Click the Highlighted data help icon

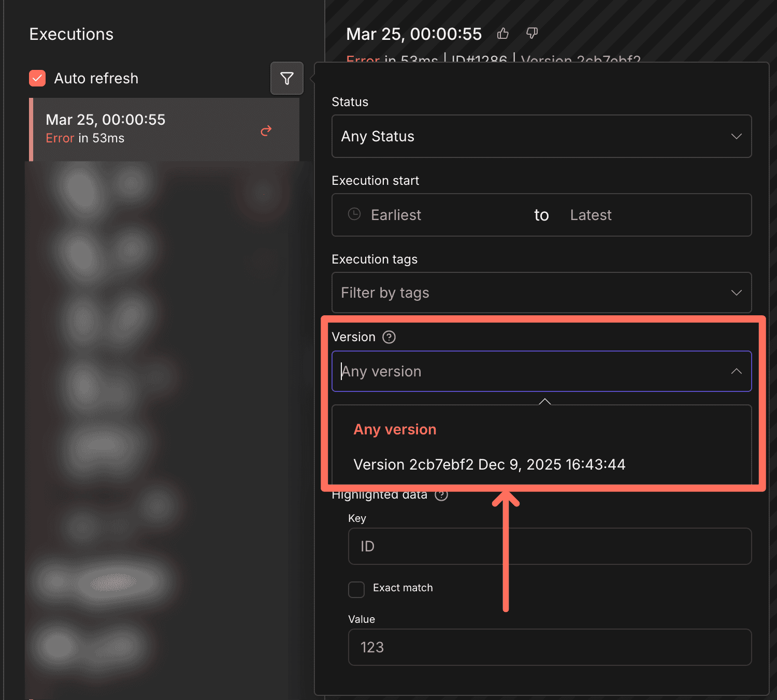[441, 495]
